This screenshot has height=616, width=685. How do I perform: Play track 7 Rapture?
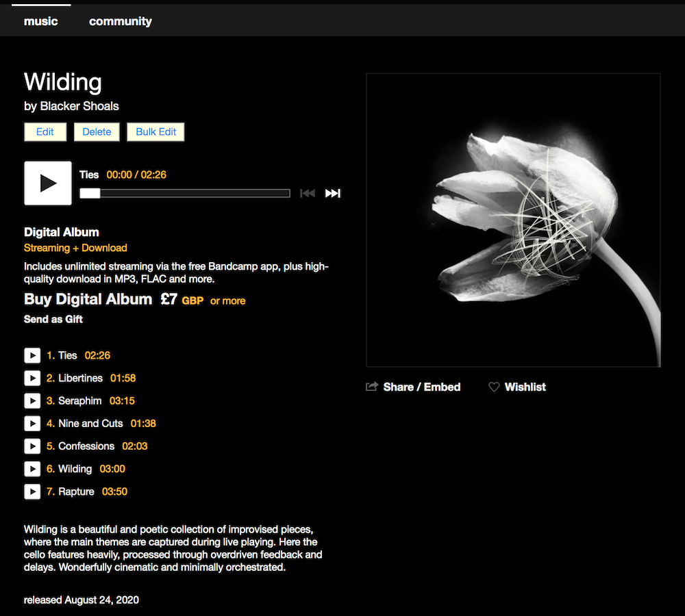(x=32, y=491)
